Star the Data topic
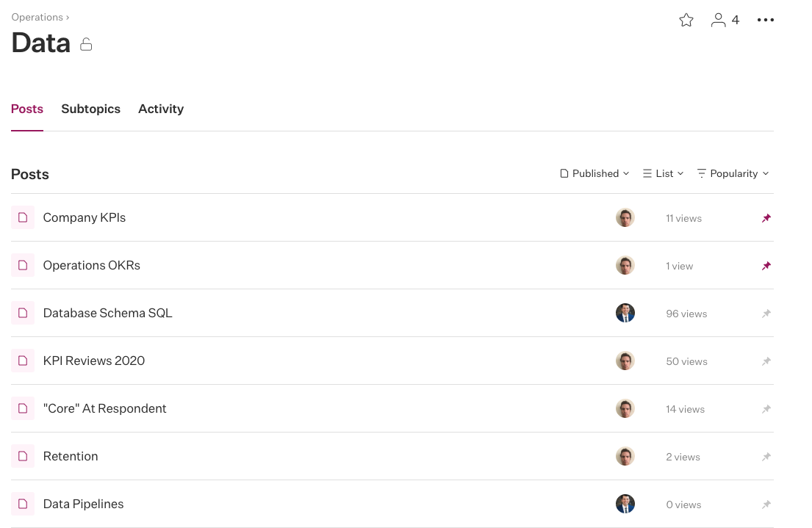812x528 pixels. pos(686,21)
